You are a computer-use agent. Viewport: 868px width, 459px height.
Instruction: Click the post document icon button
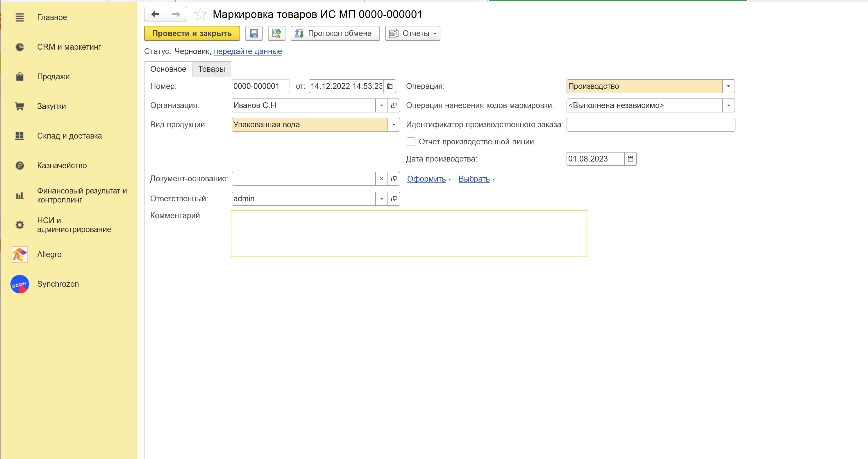tap(277, 33)
